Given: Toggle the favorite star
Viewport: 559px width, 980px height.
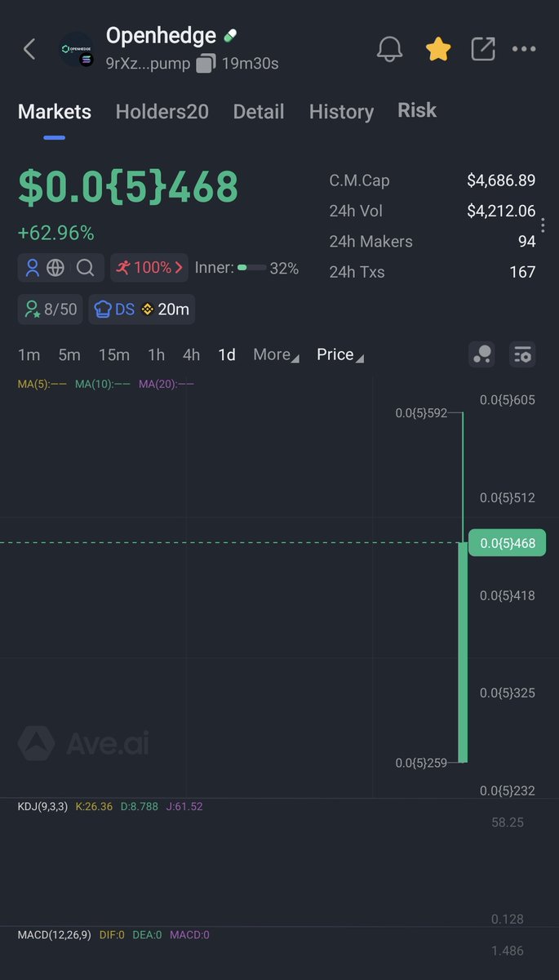Looking at the screenshot, I should point(438,49).
